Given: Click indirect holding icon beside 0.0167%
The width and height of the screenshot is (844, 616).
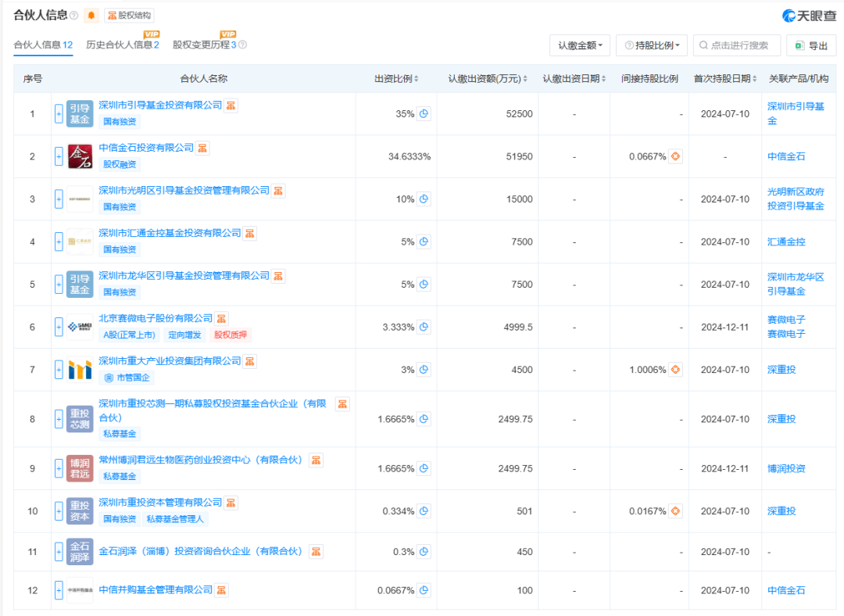Looking at the screenshot, I should point(676,511).
